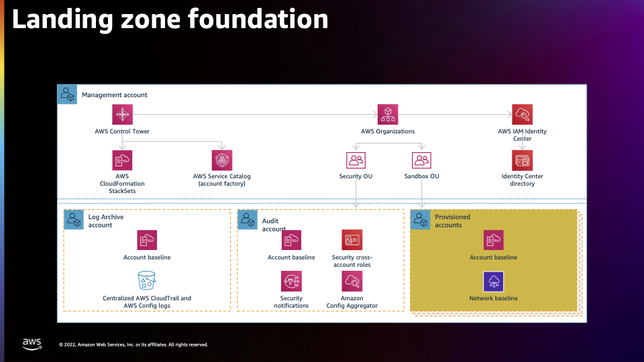Click the centralized logs S3 bucket icon

tap(146, 281)
